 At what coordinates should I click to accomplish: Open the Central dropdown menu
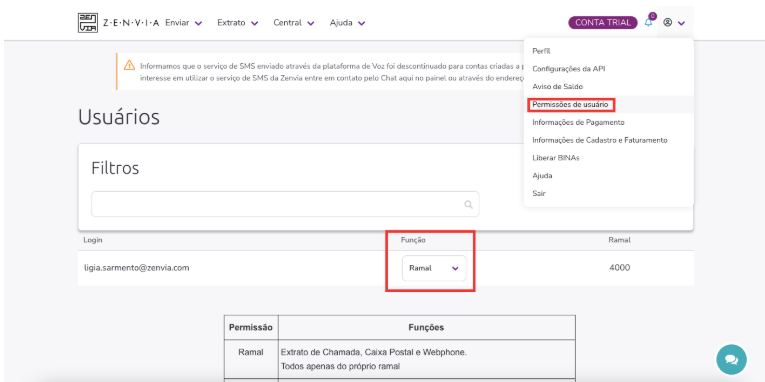click(294, 22)
